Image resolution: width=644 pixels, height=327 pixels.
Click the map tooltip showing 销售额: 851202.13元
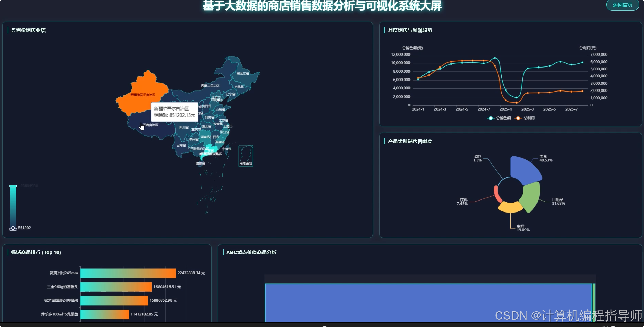pyautogui.click(x=175, y=112)
